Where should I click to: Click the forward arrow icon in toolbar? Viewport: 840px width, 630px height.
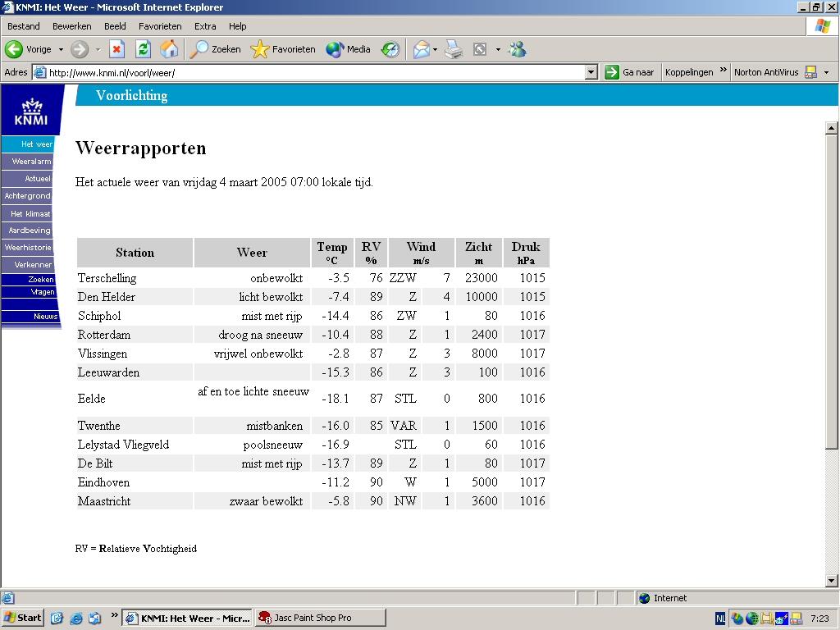pos(80,49)
